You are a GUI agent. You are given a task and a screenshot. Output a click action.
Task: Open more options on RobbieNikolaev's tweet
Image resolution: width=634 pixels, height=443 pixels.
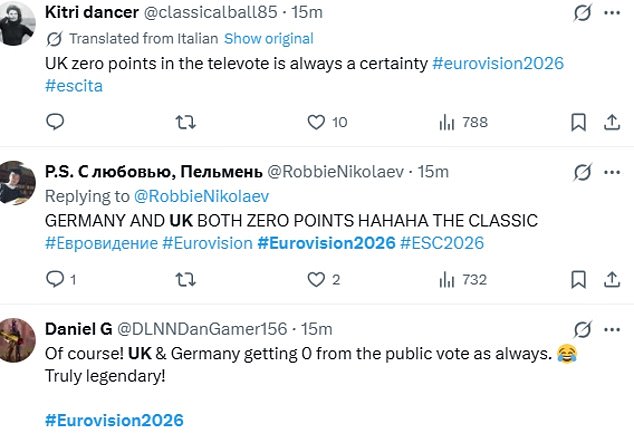(x=612, y=172)
